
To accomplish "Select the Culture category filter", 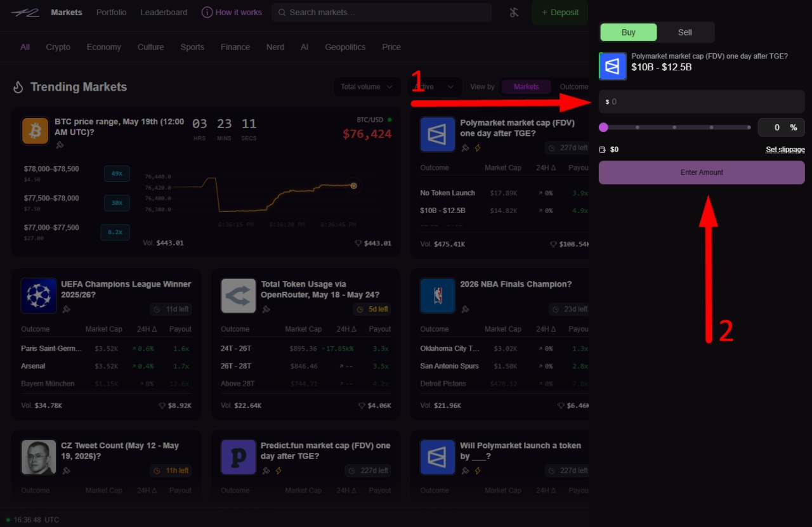I will click(x=151, y=47).
